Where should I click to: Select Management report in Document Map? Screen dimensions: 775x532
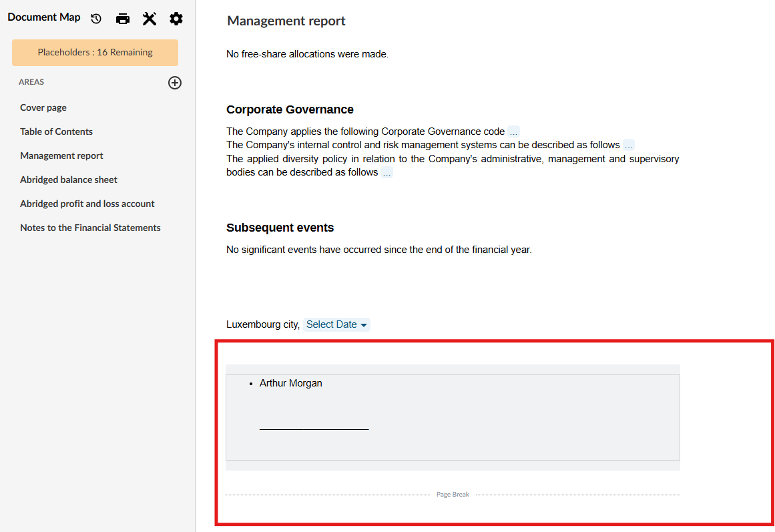(x=61, y=156)
